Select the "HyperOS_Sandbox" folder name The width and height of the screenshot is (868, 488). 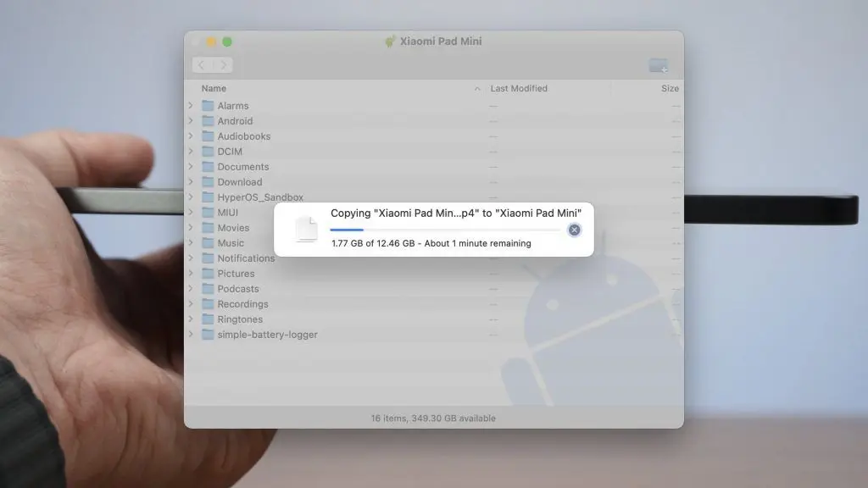[x=260, y=197]
